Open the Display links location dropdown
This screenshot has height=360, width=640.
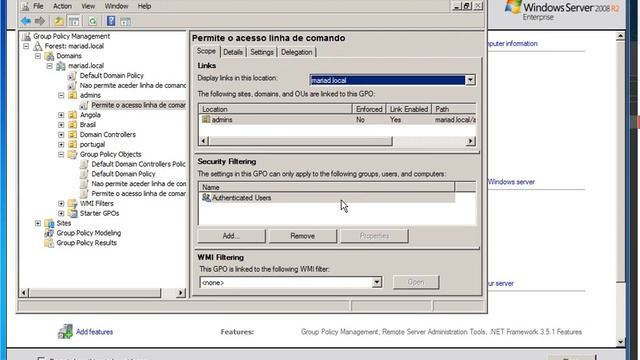[470, 80]
